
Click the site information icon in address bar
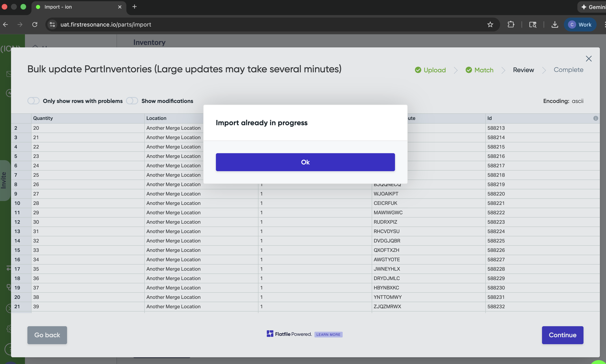52,25
